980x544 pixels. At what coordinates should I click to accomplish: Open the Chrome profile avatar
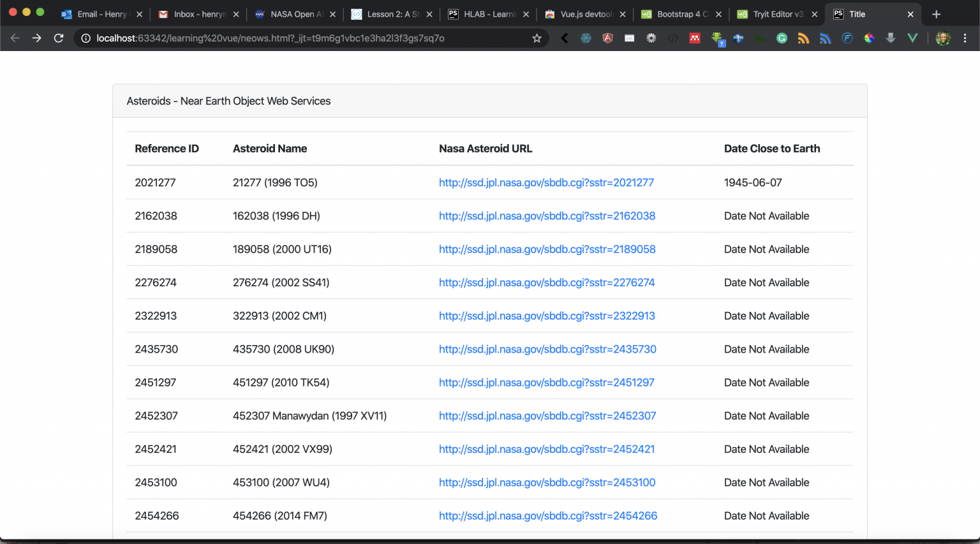[x=943, y=38]
